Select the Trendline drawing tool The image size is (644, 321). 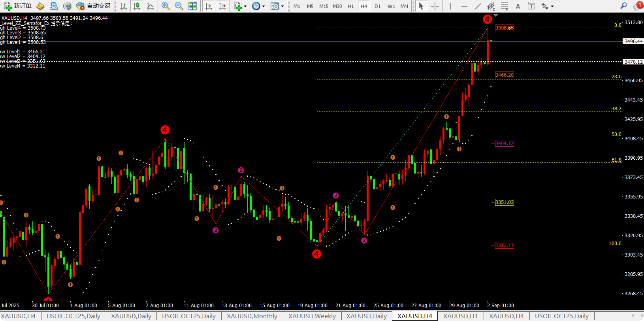pyautogui.click(x=478, y=6)
